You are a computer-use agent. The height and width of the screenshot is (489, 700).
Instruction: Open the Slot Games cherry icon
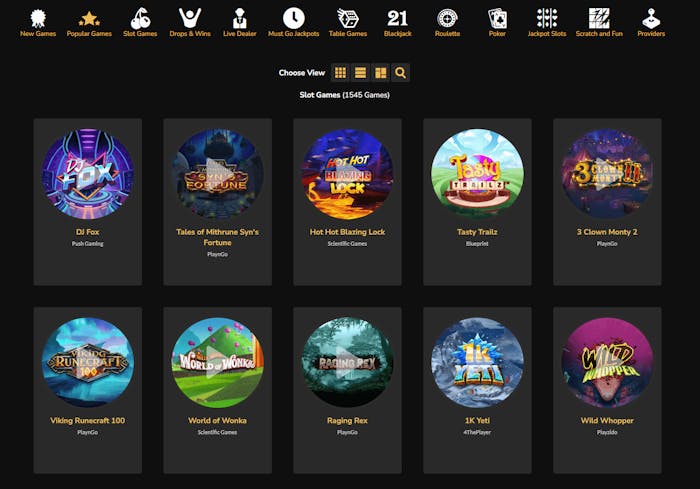[x=140, y=18]
